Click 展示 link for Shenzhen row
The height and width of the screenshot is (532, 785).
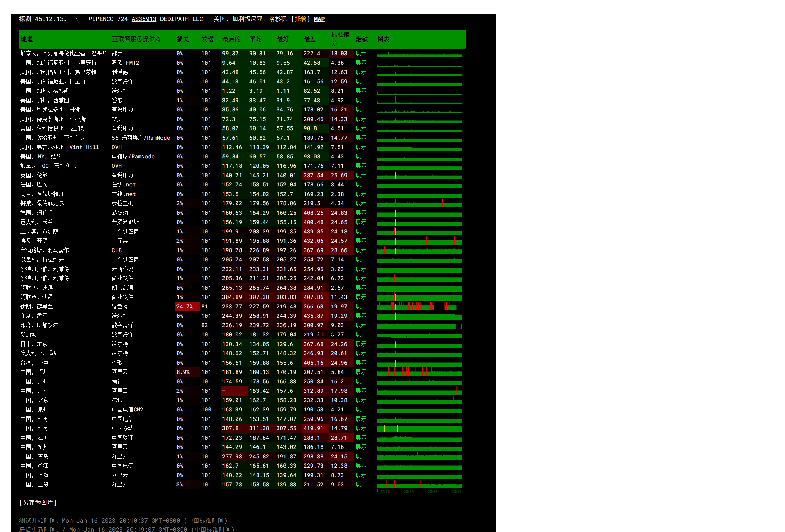(x=361, y=372)
